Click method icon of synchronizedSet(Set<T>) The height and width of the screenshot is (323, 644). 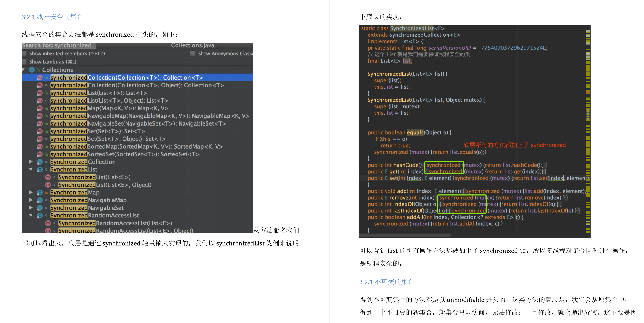[x=40, y=131]
